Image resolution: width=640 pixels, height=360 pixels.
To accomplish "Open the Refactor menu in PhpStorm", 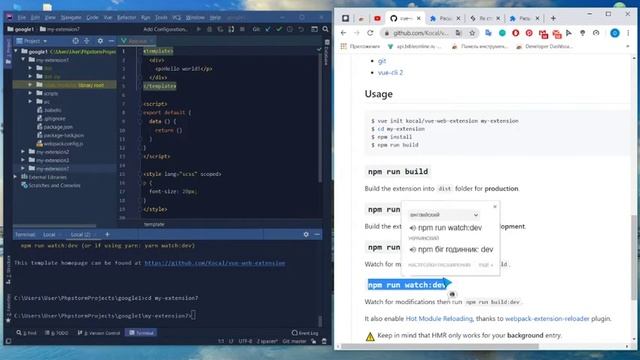I will 127,18.
